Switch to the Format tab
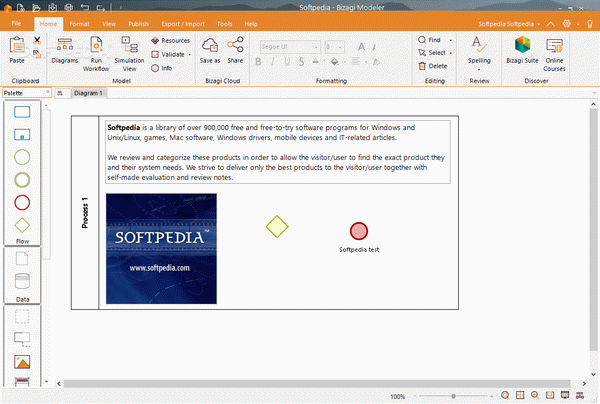Viewport: 600px width, 404px height. [x=80, y=24]
